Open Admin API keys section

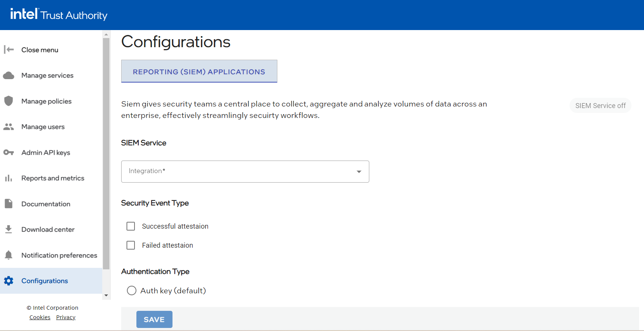coord(51,153)
